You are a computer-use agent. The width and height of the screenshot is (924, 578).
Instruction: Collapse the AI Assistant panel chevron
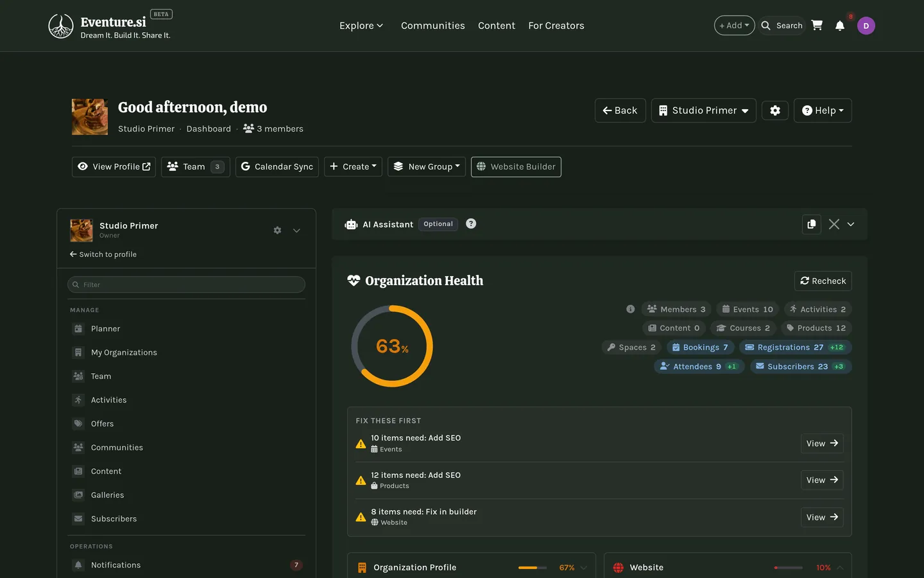pos(851,224)
